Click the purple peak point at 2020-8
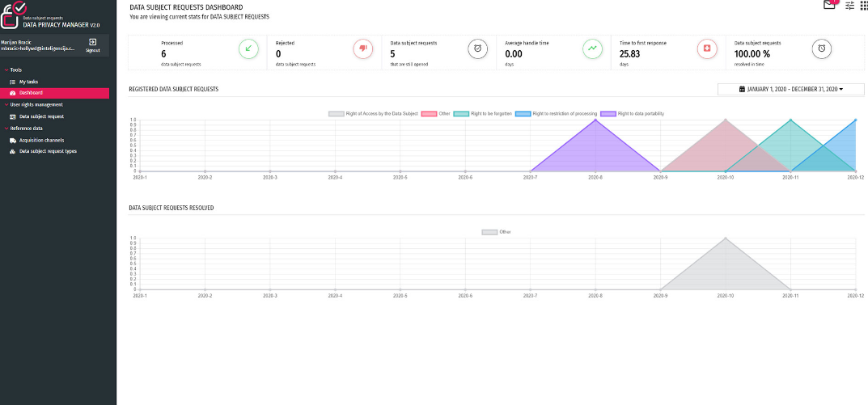The image size is (868, 405). (x=595, y=120)
